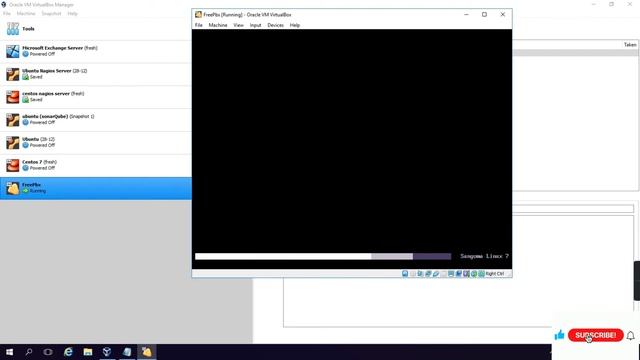Screen dimensions: 640x360
Task: Select the Ubuntu (28-12) powered off VM
Action: [96, 143]
